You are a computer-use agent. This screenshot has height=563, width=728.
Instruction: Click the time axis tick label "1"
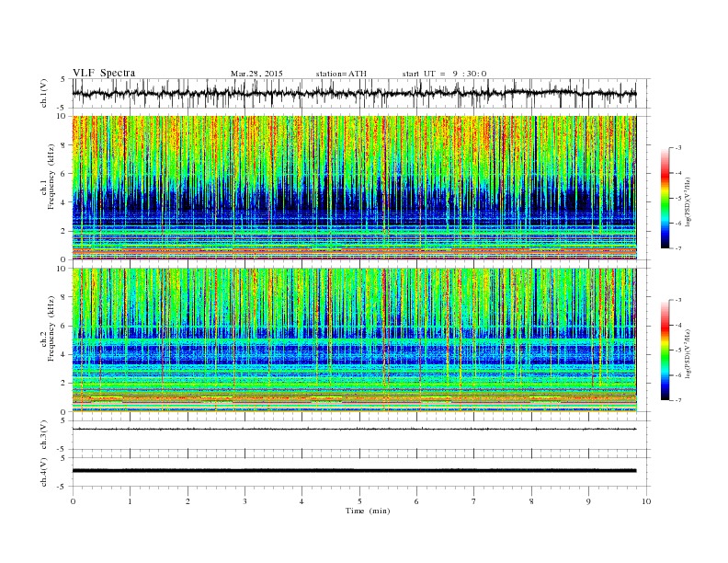coord(131,501)
